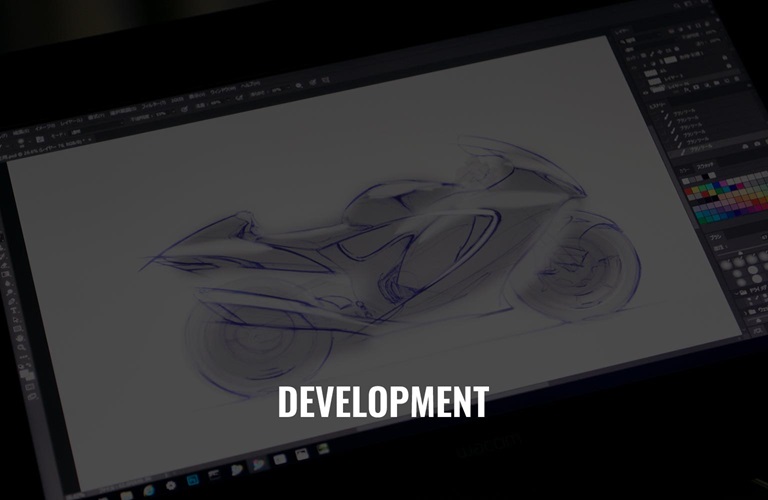The height and width of the screenshot is (500, 768).
Task: Select the top layer thumbnail in the Layers panel
Action: 670,59
